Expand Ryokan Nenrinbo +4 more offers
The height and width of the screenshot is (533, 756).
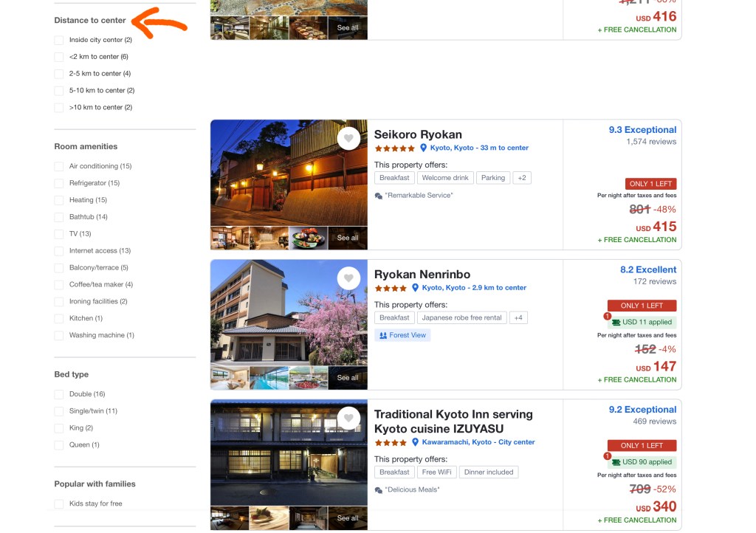(x=518, y=317)
